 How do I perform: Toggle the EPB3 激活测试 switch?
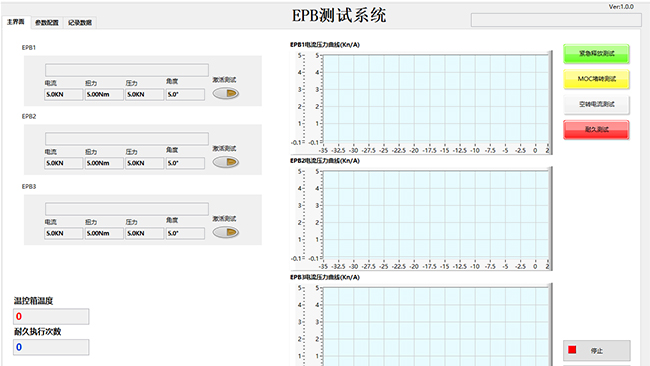point(226,233)
